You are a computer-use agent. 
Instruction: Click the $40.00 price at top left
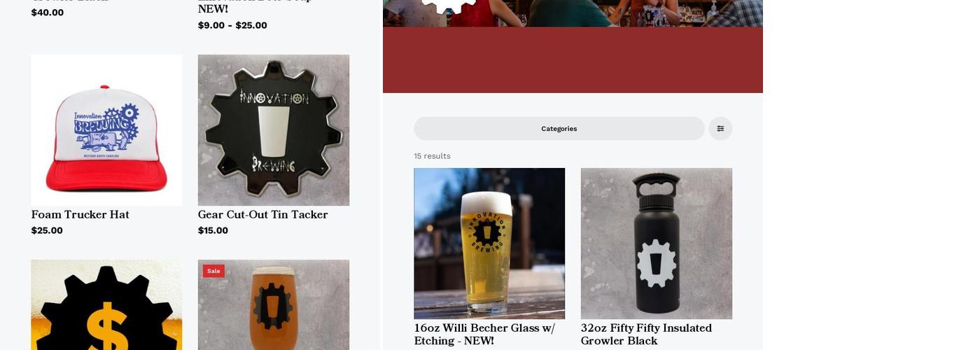point(48,13)
